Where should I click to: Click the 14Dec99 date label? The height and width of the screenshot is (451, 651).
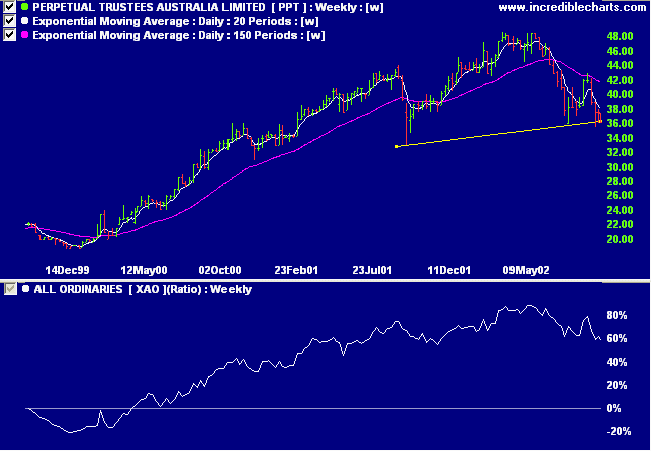pyautogui.click(x=67, y=270)
